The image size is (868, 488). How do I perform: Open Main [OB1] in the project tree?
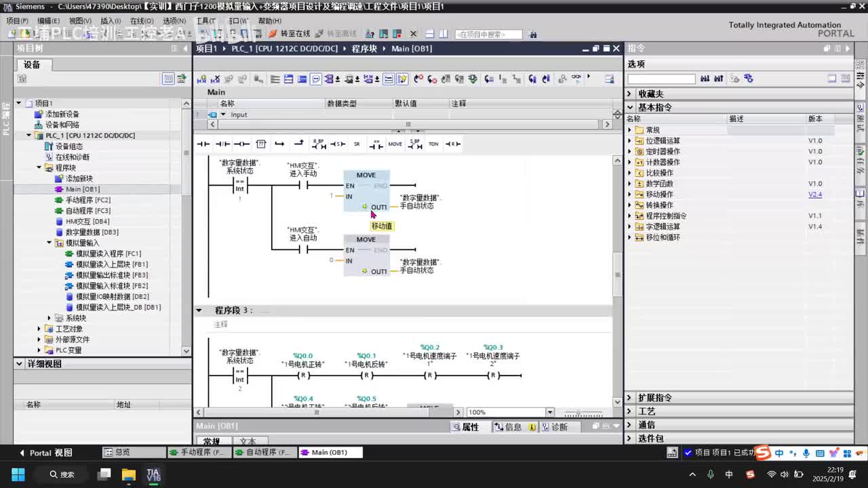(83, 189)
